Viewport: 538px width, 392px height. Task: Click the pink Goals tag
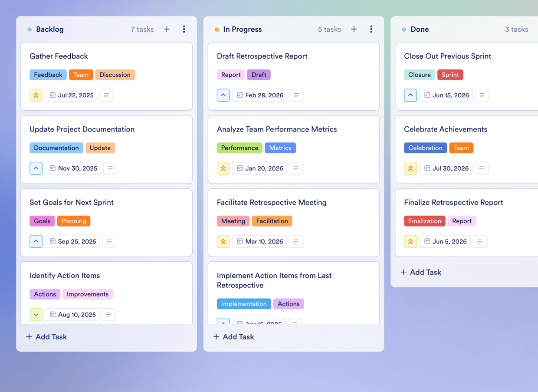(42, 221)
